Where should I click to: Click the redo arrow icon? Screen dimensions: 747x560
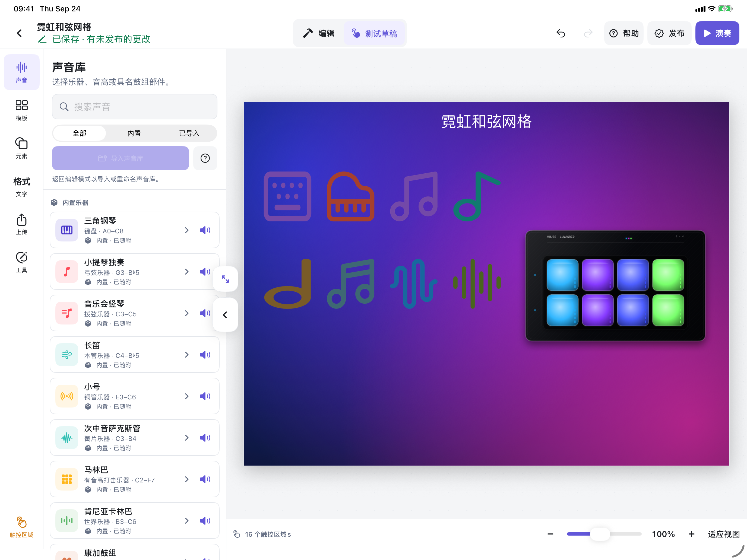[588, 33]
